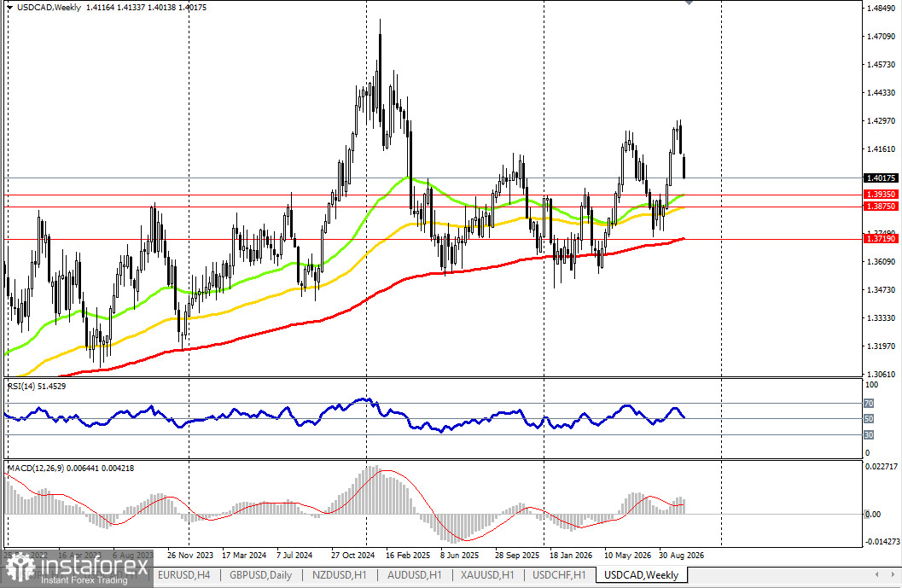Click the 18 Jan 2026 date label
The width and height of the screenshot is (902, 588).
(x=571, y=556)
